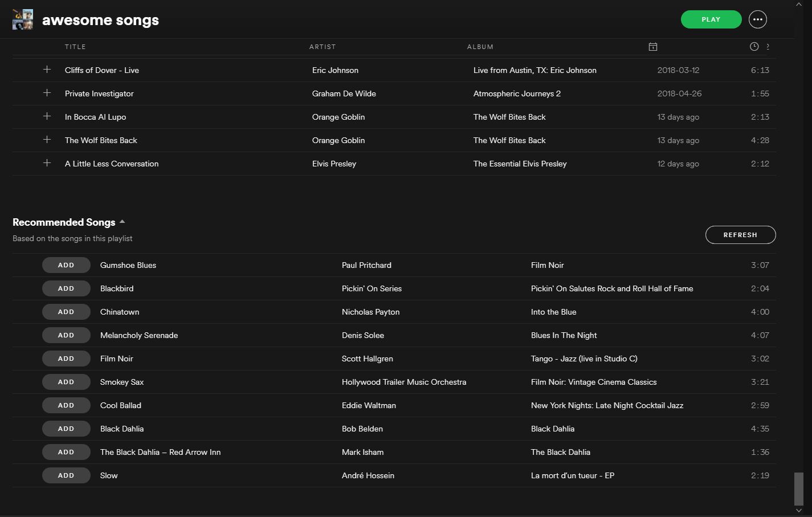This screenshot has height=517, width=812.
Task: Click the plus icon beside In Bocca Al Lupo
Action: pos(47,116)
